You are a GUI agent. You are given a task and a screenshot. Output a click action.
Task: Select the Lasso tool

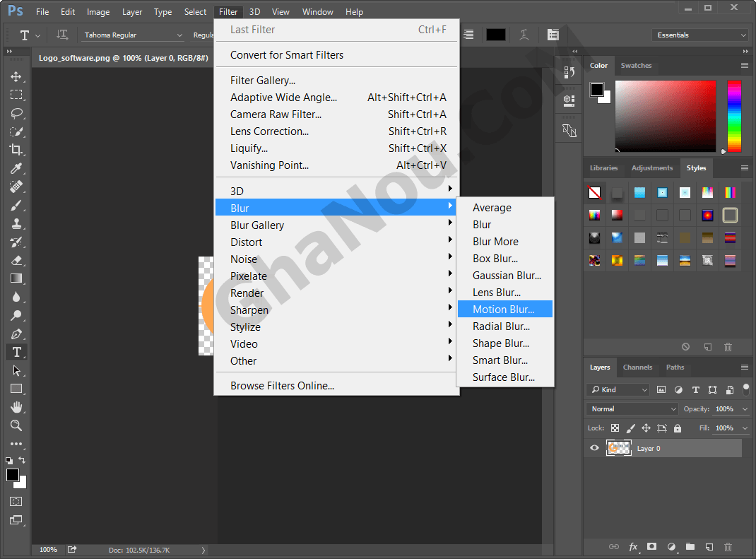tap(16, 113)
